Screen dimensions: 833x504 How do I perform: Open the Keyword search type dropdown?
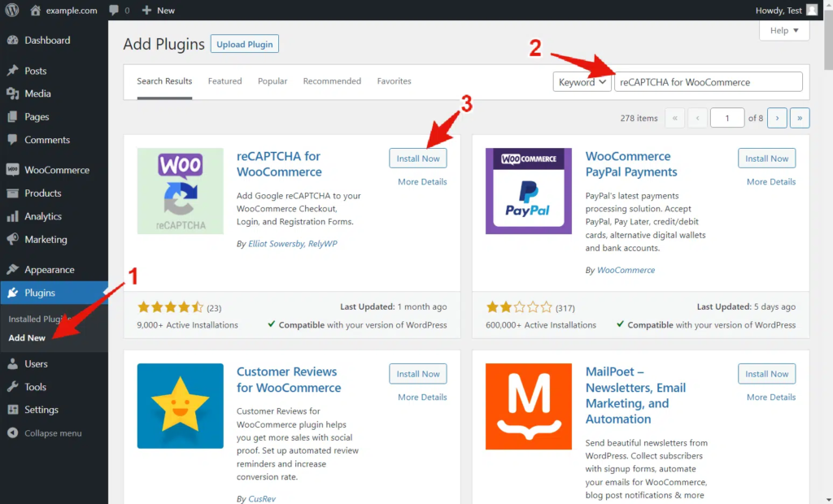click(x=582, y=82)
